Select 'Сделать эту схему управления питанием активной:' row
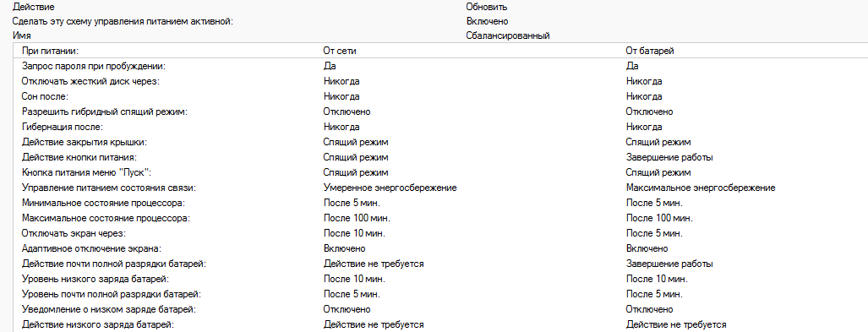 pyautogui.click(x=123, y=22)
